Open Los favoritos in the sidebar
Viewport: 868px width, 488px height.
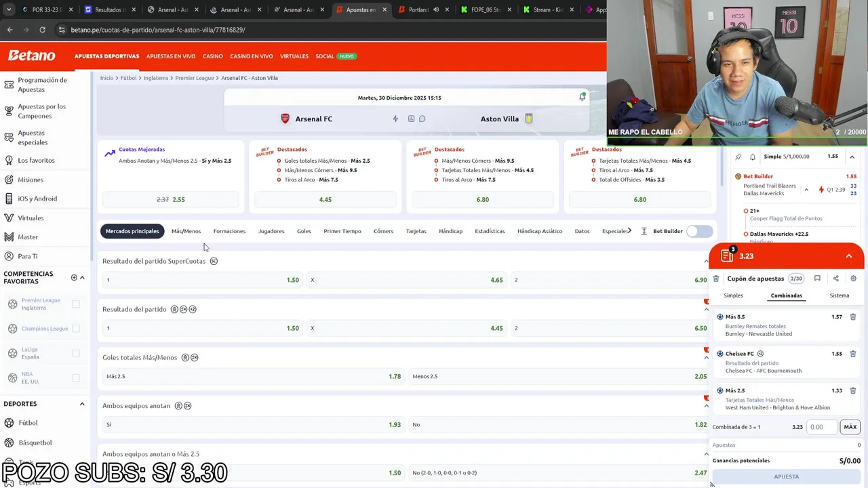click(36, 161)
